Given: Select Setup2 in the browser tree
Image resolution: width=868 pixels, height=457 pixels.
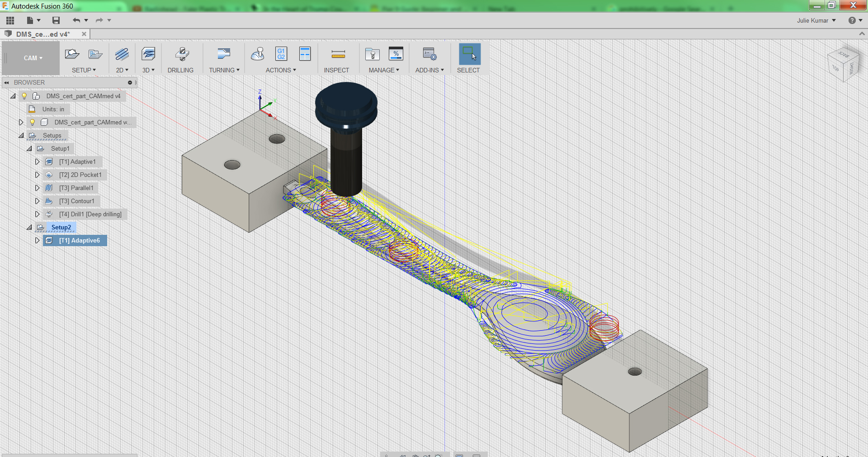Looking at the screenshot, I should pyautogui.click(x=61, y=227).
